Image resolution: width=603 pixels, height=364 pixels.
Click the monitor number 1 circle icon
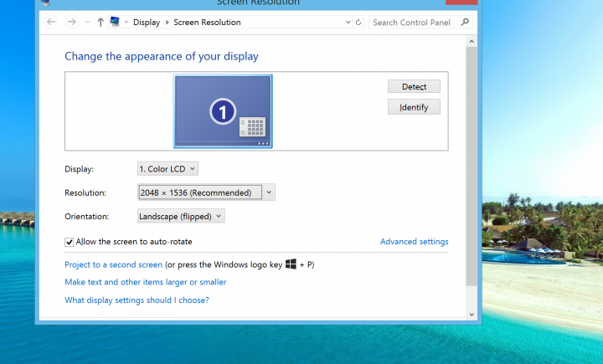click(x=223, y=111)
